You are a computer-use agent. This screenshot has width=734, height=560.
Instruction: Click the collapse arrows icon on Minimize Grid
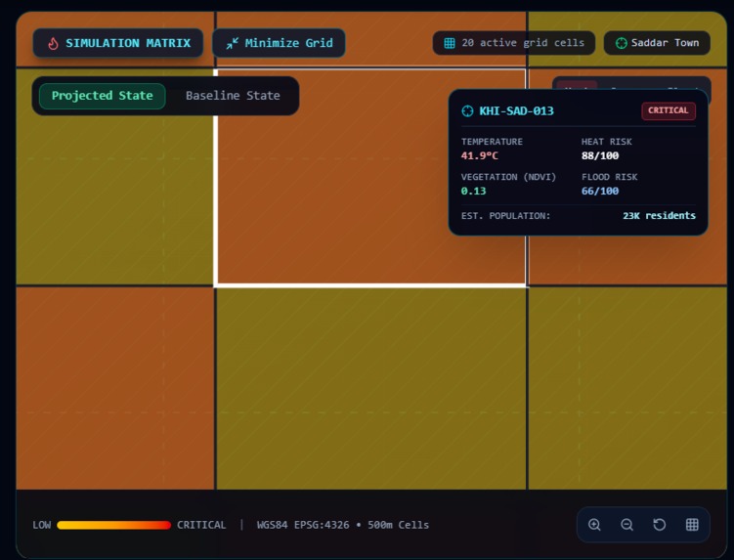[x=232, y=43]
